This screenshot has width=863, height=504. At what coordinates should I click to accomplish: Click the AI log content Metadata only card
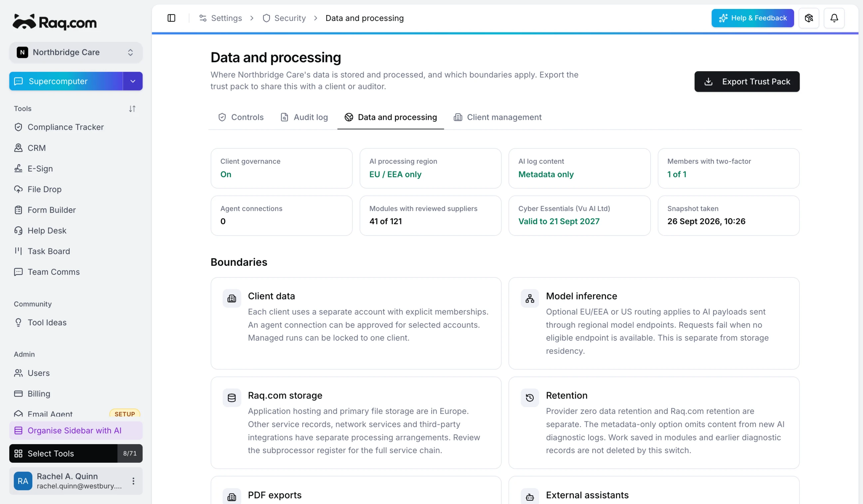click(x=579, y=168)
